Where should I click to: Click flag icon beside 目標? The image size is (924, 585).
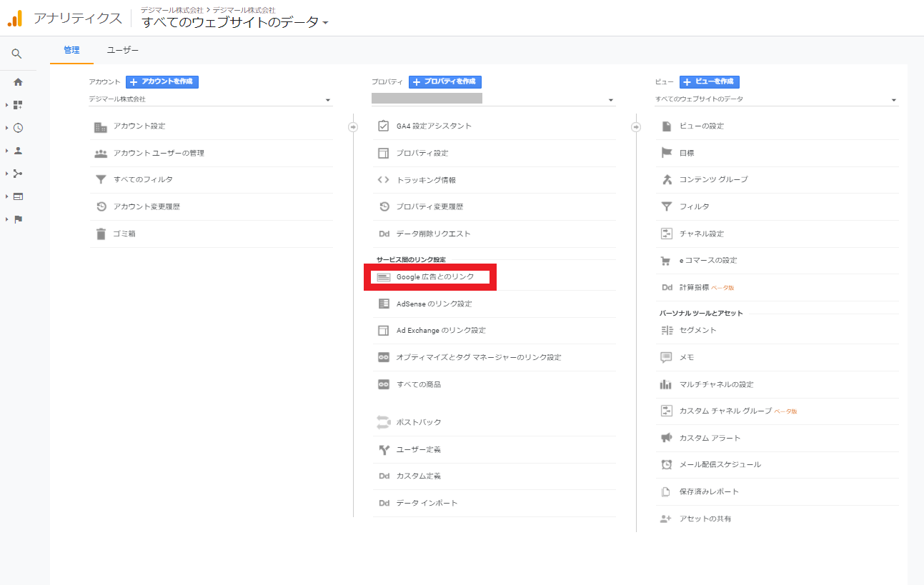(667, 153)
